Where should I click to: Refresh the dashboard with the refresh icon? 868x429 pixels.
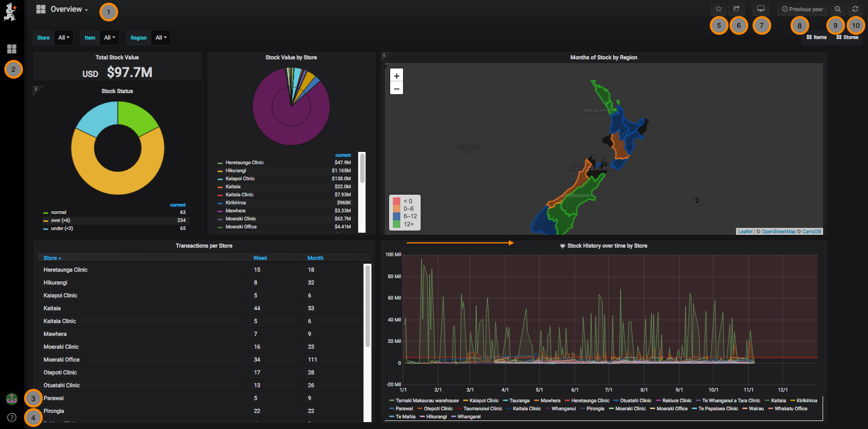855,9
